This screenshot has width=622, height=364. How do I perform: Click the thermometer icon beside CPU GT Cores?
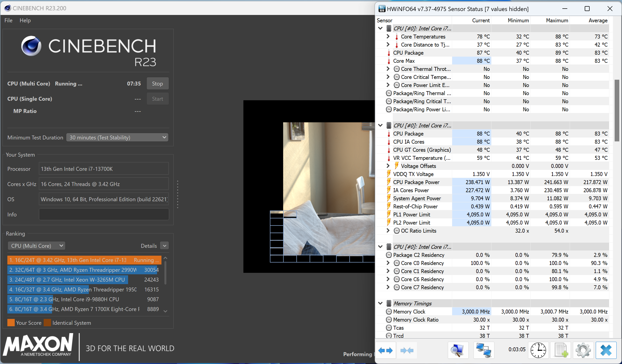pos(389,150)
